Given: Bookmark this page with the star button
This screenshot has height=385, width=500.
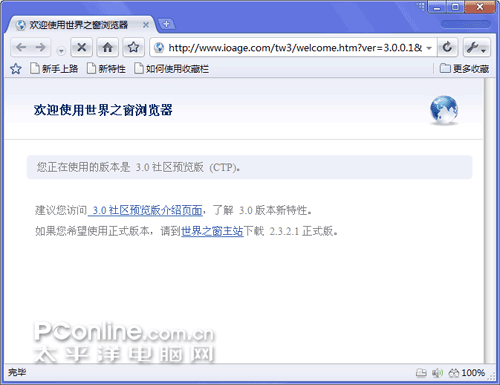Looking at the screenshot, I should 133,47.
